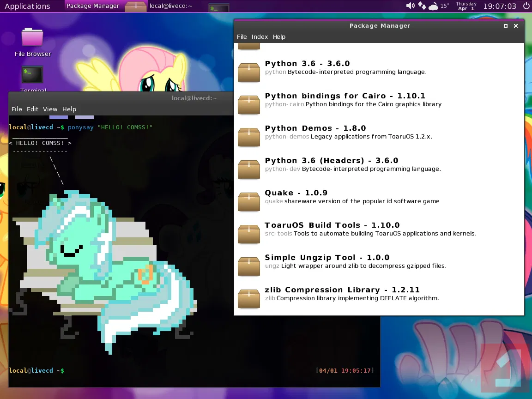
Task: Select the Quake - 1.0.9 title
Action: (296, 193)
